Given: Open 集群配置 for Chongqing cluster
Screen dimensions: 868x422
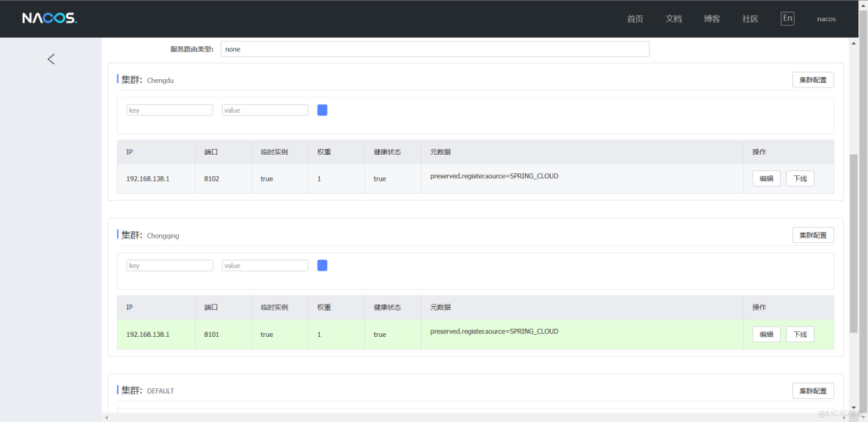Looking at the screenshot, I should pyautogui.click(x=813, y=235).
